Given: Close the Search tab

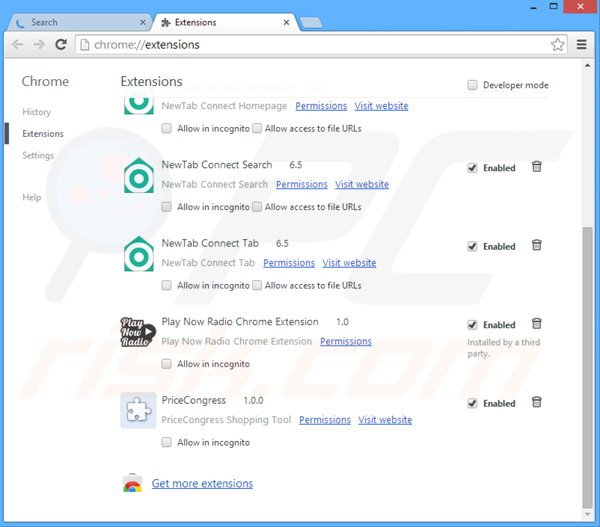Looking at the screenshot, I should click(143, 23).
